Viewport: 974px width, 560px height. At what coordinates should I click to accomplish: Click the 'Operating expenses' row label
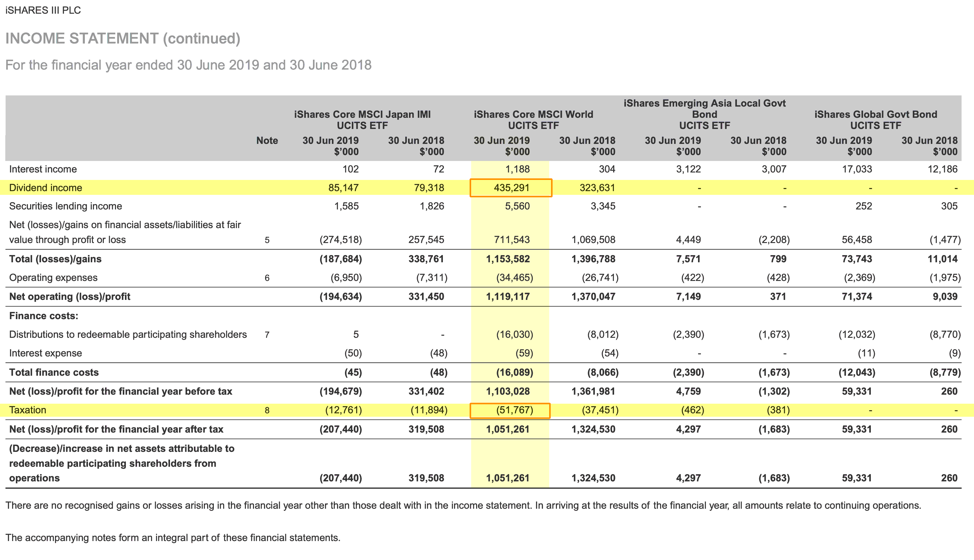click(x=53, y=278)
